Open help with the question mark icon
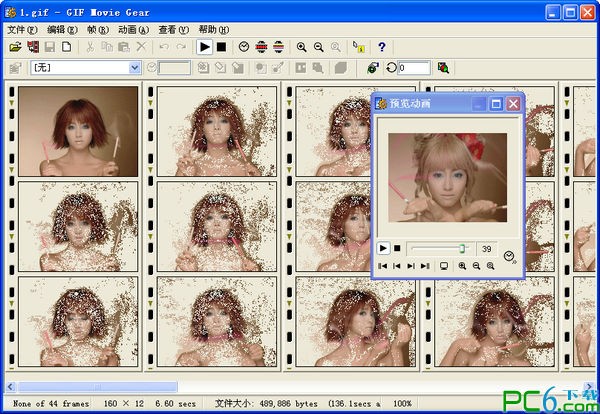 (382, 47)
